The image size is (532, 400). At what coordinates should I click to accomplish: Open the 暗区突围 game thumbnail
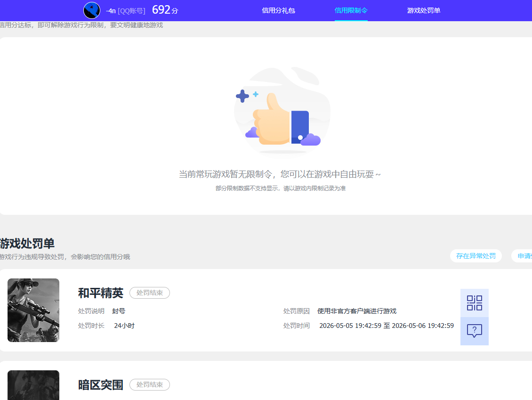[33, 385]
